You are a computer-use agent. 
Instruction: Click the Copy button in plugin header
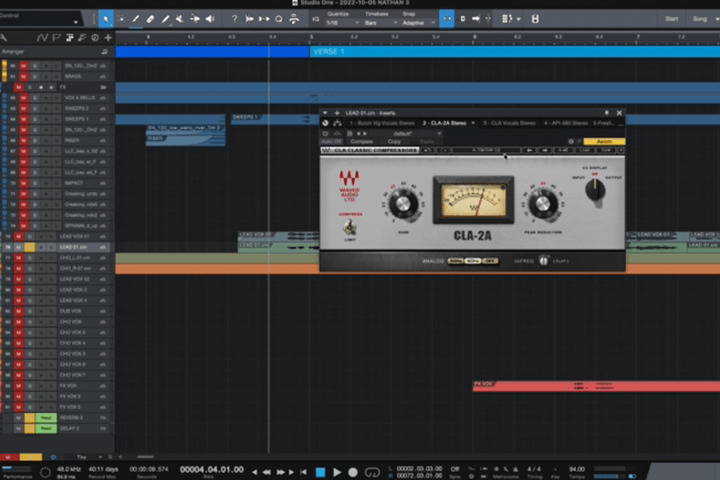tap(394, 141)
